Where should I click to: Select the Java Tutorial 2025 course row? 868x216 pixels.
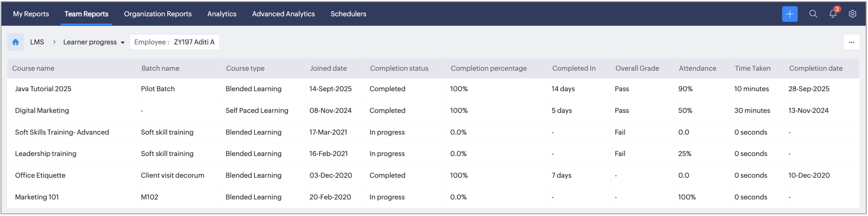click(x=43, y=89)
